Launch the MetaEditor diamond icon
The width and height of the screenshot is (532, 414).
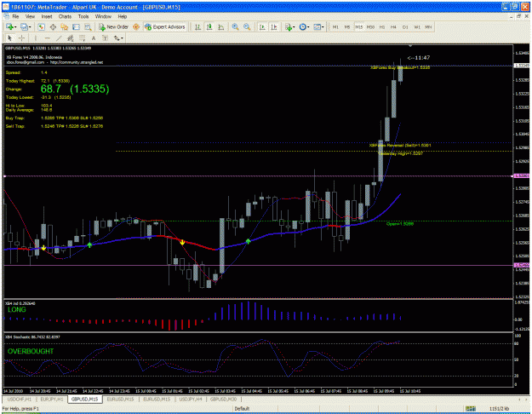136,26
